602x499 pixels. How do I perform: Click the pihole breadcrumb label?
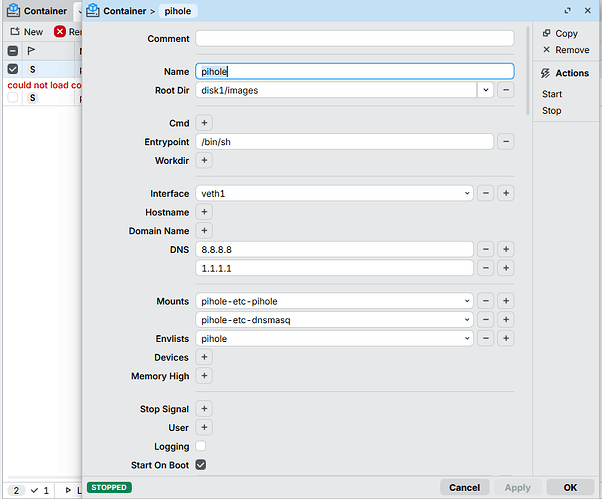point(178,11)
